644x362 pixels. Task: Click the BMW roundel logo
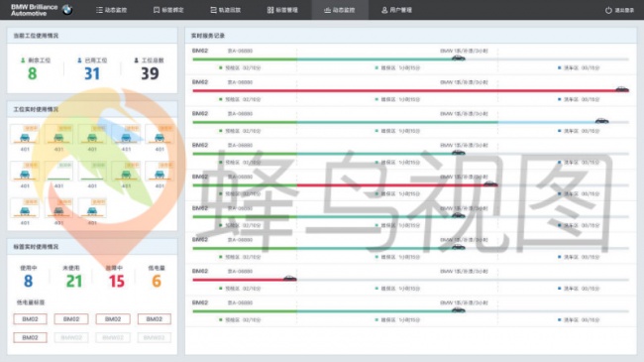click(67, 10)
